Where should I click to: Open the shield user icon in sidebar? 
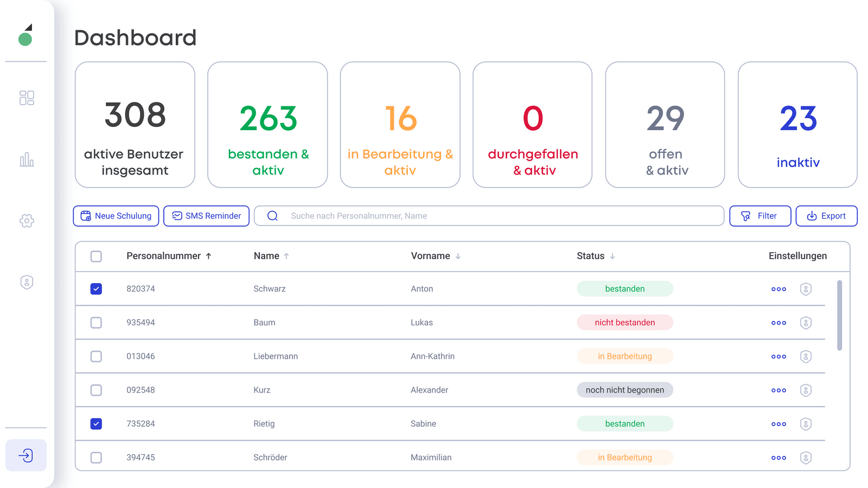(27, 282)
